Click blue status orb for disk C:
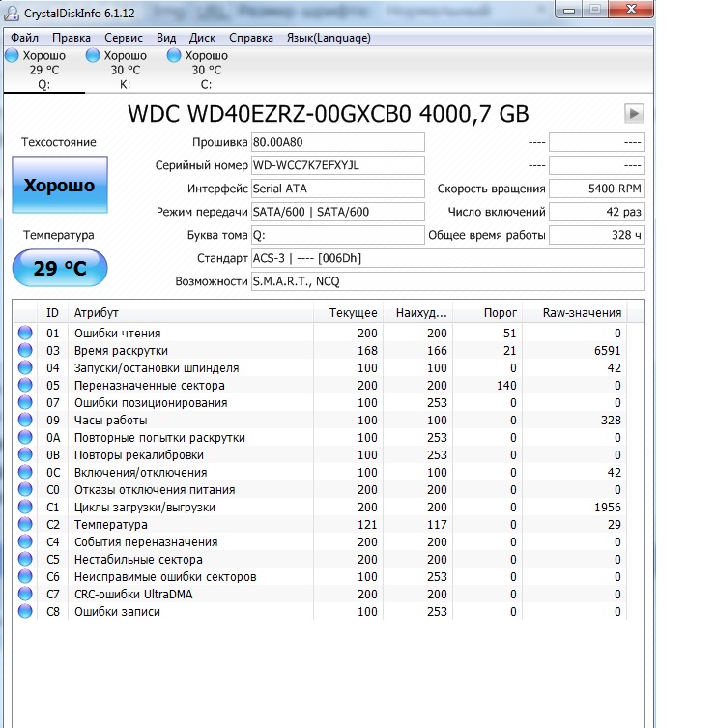 [x=174, y=55]
